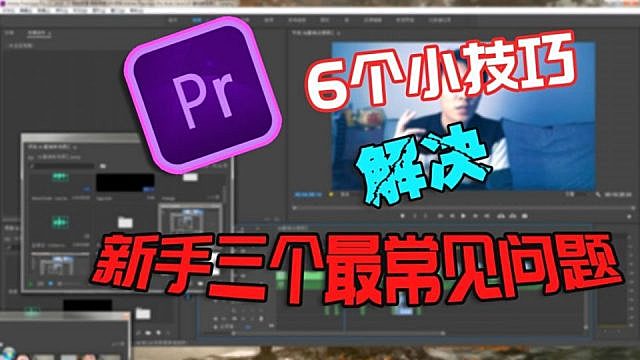Open the Windows Start button
640x360 pixels.
click(8, 354)
